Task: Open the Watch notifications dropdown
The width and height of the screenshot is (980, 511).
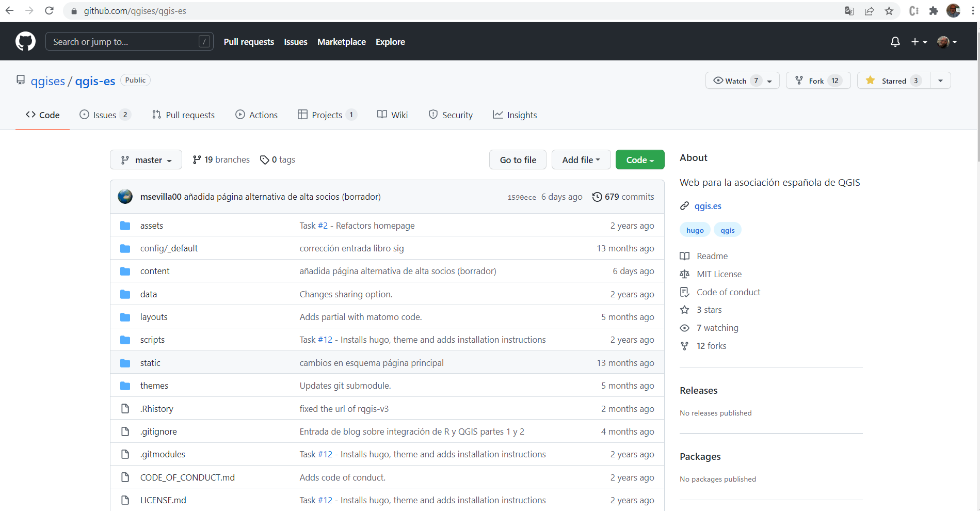Action: [742, 81]
